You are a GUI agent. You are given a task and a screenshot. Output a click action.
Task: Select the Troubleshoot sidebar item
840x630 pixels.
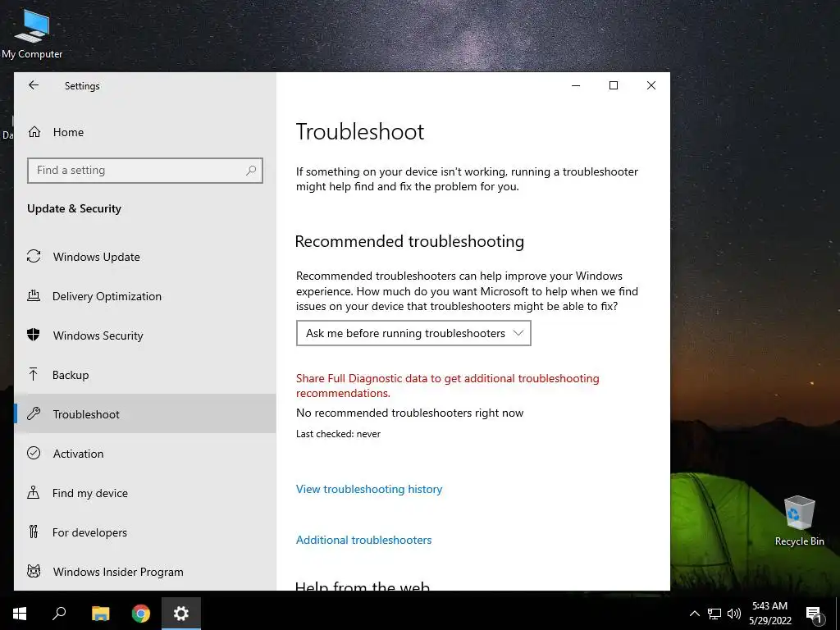pos(145,413)
